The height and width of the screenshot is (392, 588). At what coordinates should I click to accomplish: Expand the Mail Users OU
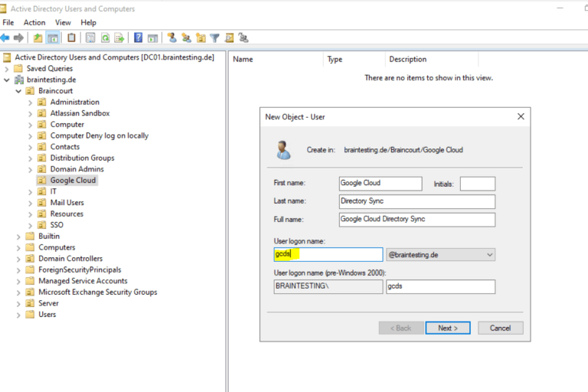31,203
